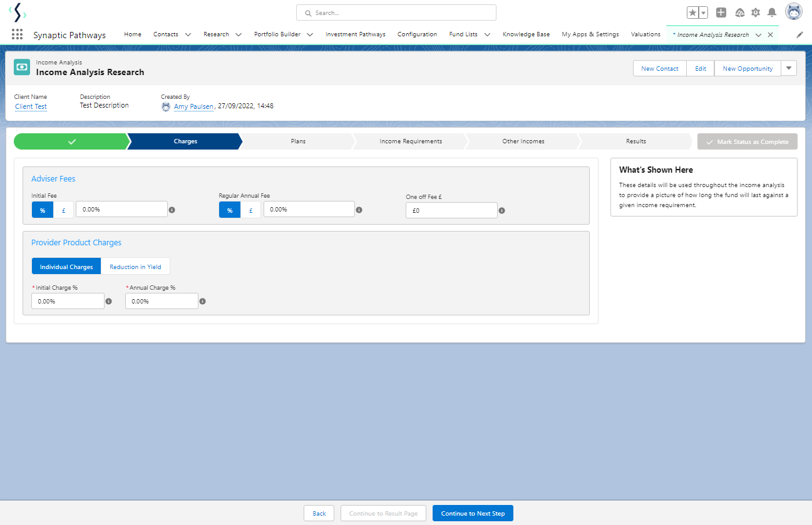
Task: Show info for Annual Charge %
Action: tap(203, 302)
